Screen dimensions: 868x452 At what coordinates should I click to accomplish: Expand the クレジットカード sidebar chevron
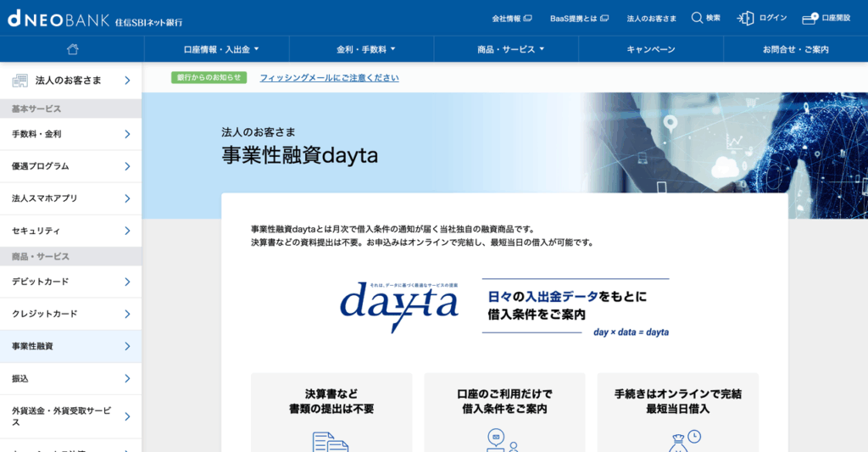pos(127,314)
